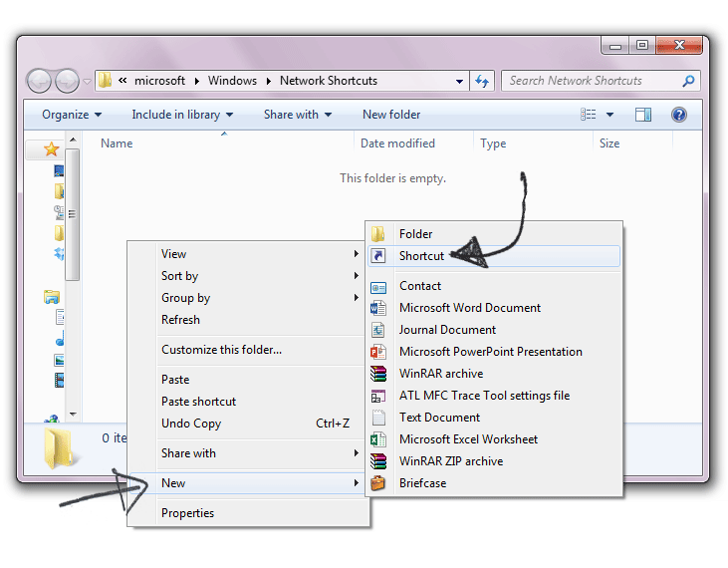The height and width of the screenshot is (568, 728).
Task: Open Share with submenu in context menu
Action: pos(260,452)
